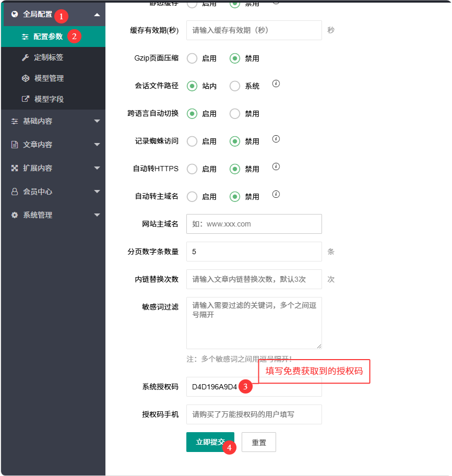Expand the 基础内容 sidebar section
The image size is (452, 476).
point(53,121)
